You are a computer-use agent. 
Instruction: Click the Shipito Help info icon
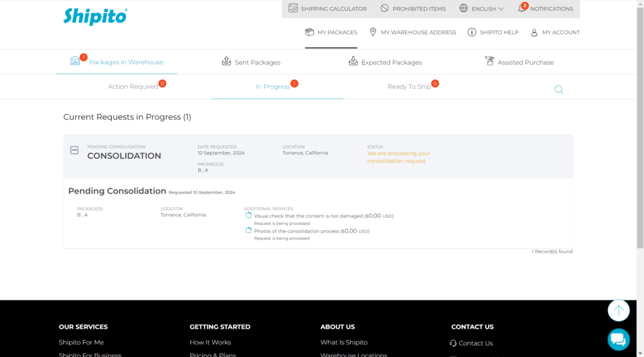tap(472, 32)
